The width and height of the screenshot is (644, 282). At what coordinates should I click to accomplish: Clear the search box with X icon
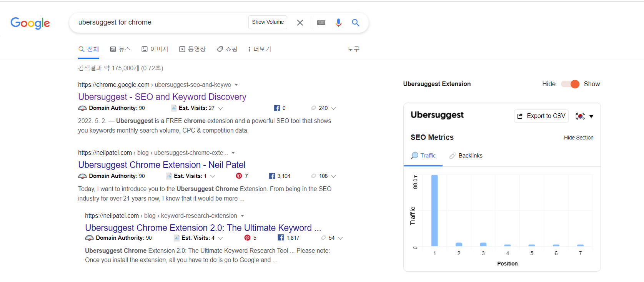[300, 23]
